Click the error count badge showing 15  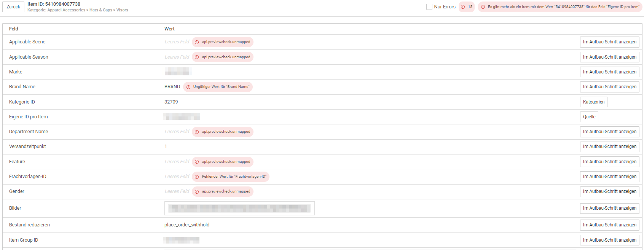point(467,7)
